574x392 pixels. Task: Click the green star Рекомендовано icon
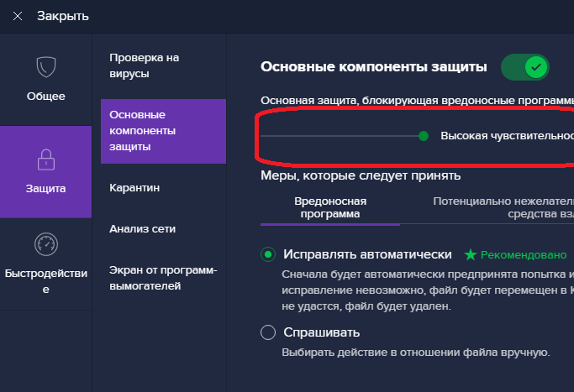[x=471, y=254]
